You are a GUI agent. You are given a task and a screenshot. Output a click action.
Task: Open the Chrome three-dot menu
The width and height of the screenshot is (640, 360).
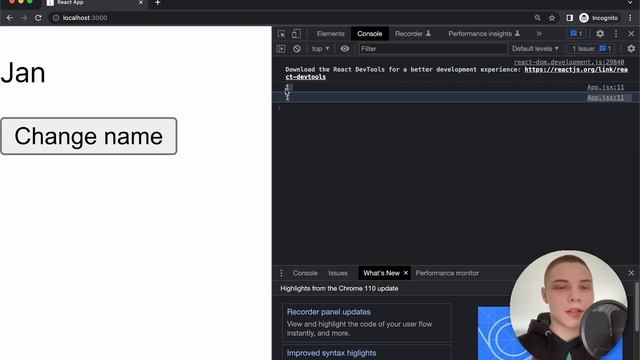coord(630,18)
